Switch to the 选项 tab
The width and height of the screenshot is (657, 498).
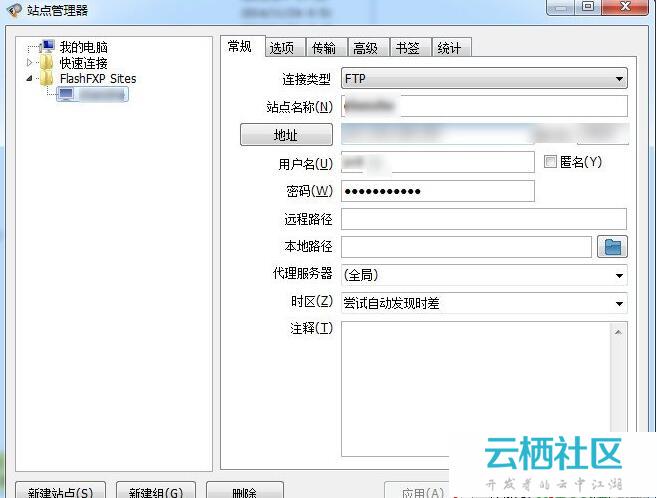[x=285, y=47]
